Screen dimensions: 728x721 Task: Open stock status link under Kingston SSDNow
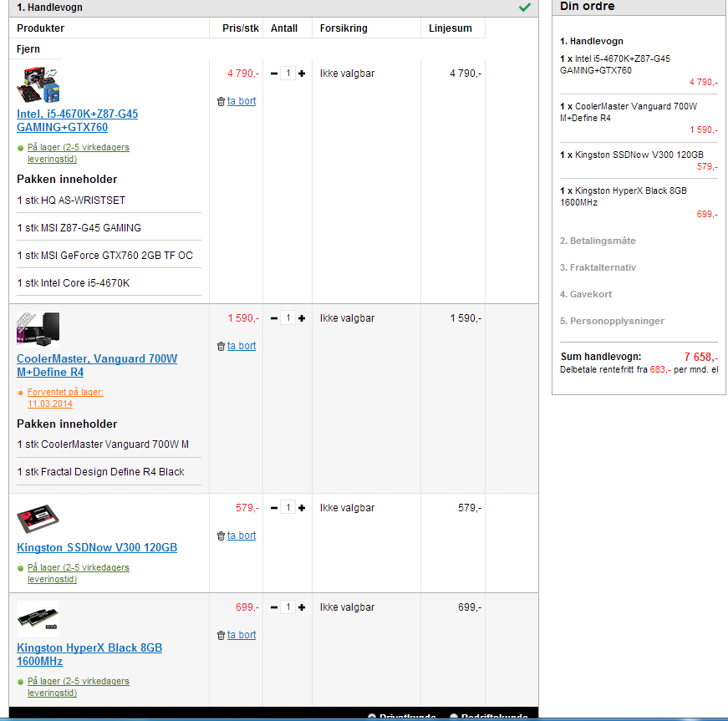tap(78, 573)
